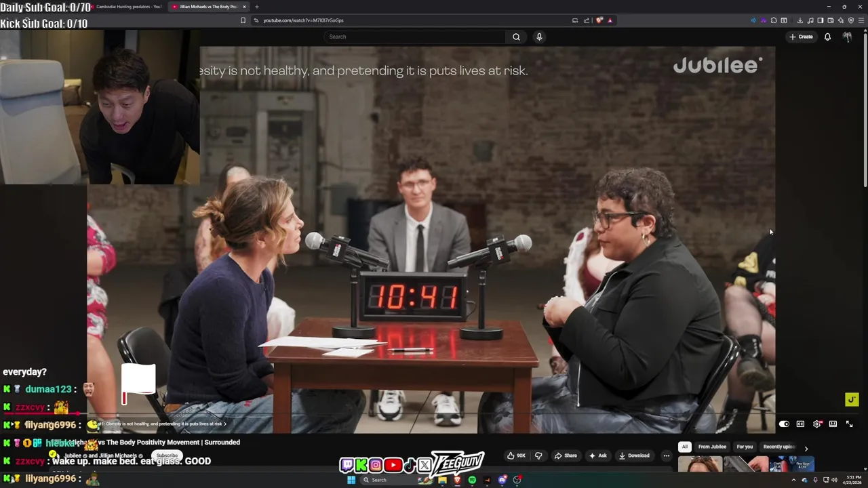
Task: Dislike the video with thumbs down
Action: [x=538, y=455]
